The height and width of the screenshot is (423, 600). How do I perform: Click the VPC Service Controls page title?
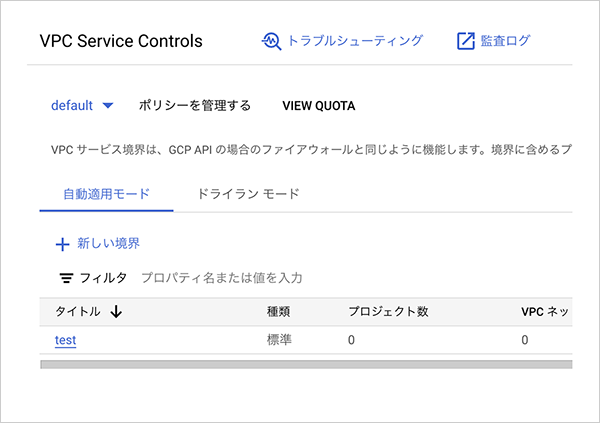pos(121,41)
